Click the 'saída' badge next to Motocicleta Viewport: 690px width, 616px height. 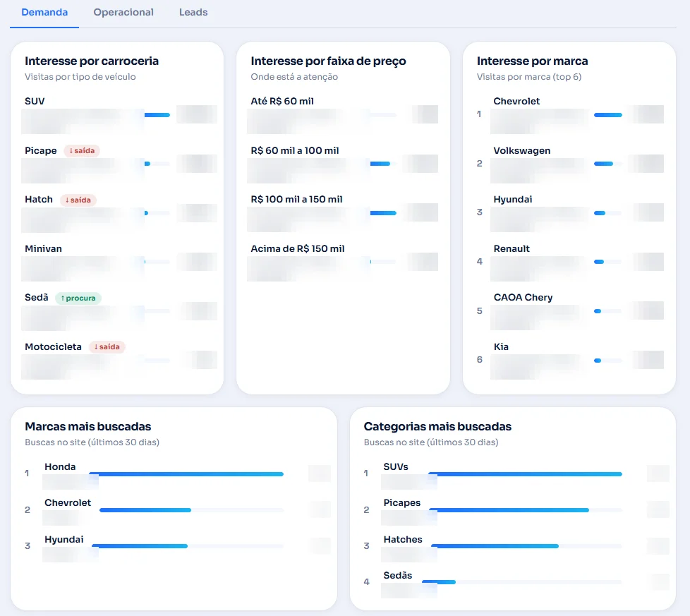click(x=107, y=346)
